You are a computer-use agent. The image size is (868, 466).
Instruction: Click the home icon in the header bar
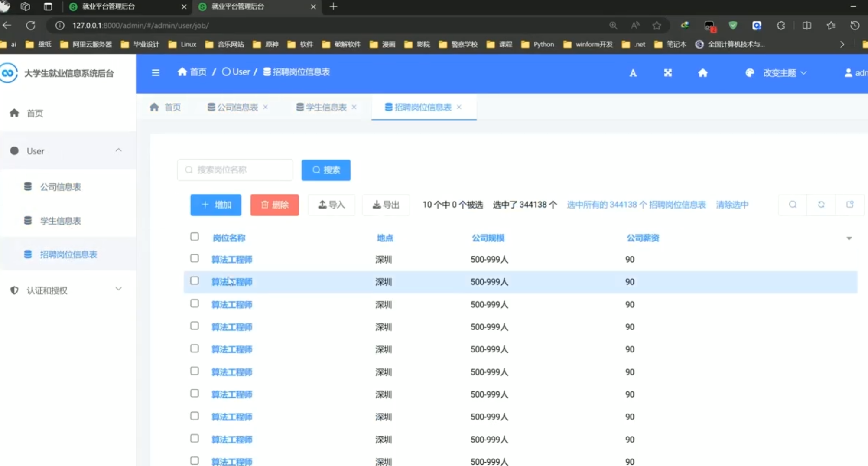[702, 73]
